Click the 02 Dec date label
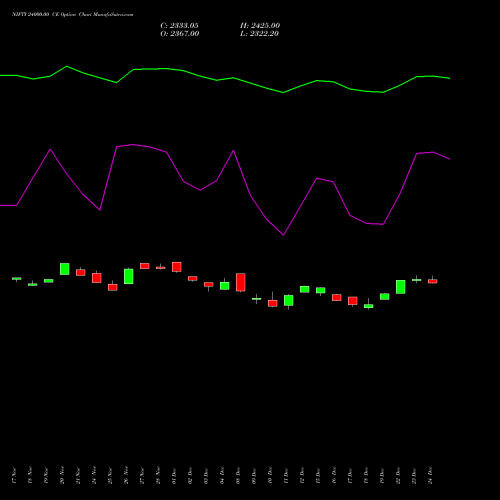This screenshot has width=500, height=500. click(190, 475)
